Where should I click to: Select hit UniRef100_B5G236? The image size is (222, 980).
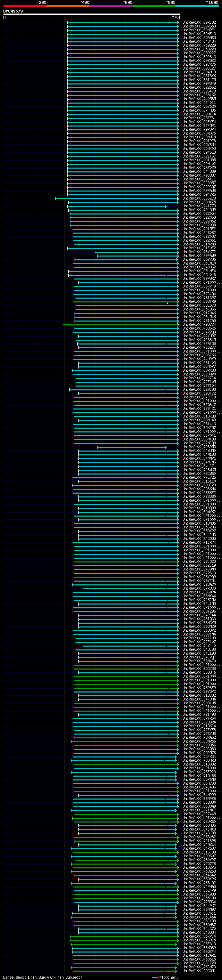click(199, 527)
